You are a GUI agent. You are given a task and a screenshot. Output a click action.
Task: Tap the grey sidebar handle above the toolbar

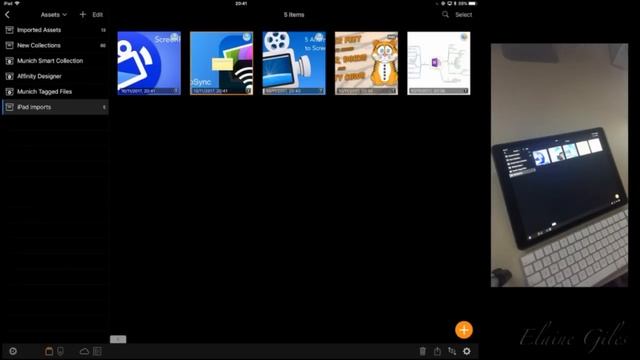[x=118, y=339]
